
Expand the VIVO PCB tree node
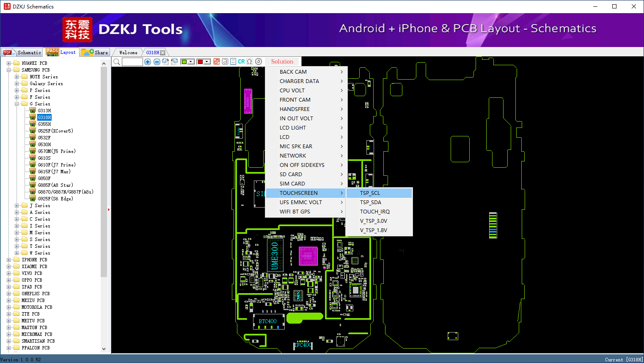(8, 273)
